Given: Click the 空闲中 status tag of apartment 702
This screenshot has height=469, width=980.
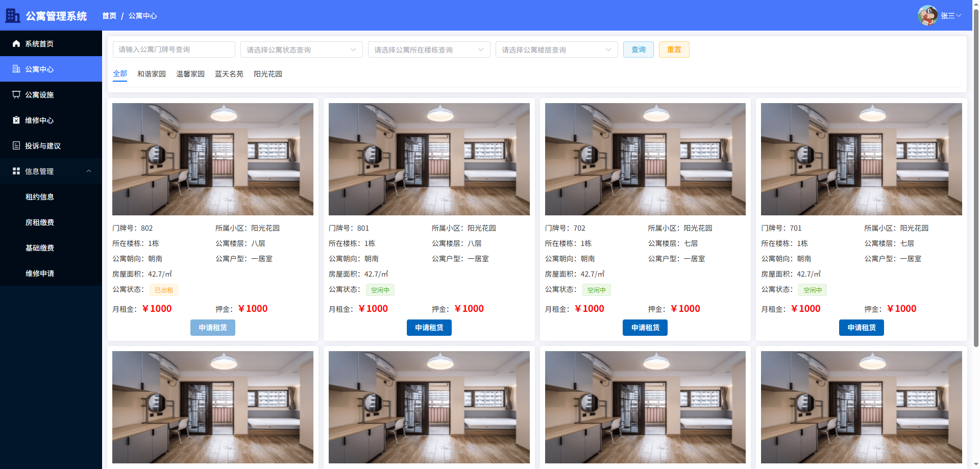Looking at the screenshot, I should tap(597, 290).
